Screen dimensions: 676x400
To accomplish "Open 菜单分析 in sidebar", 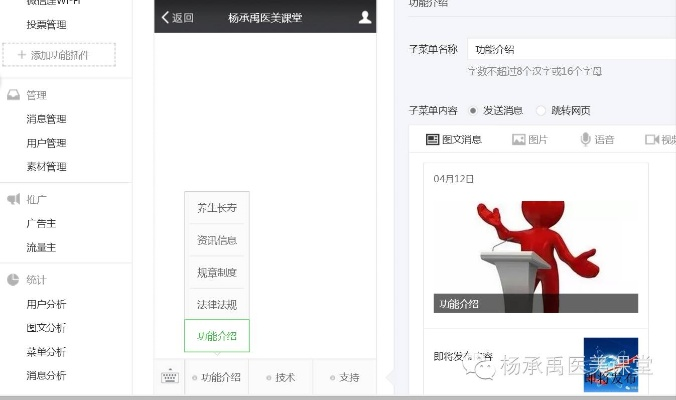I will click(46, 352).
